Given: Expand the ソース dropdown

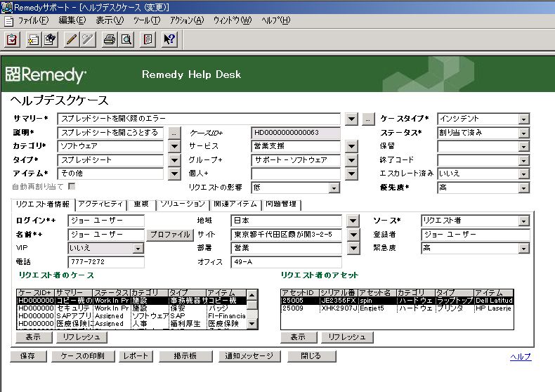Looking at the screenshot, I should tap(523, 221).
